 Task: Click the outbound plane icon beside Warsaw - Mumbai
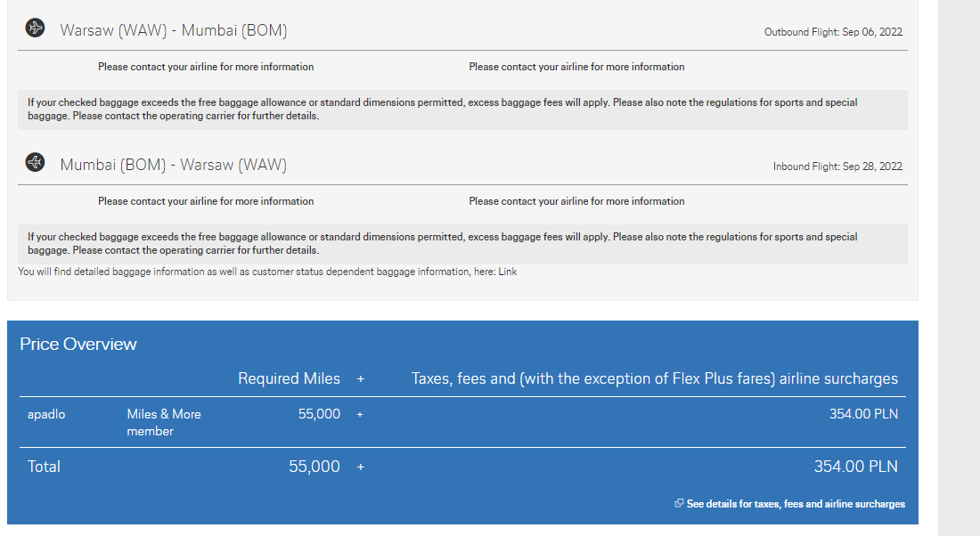35,28
